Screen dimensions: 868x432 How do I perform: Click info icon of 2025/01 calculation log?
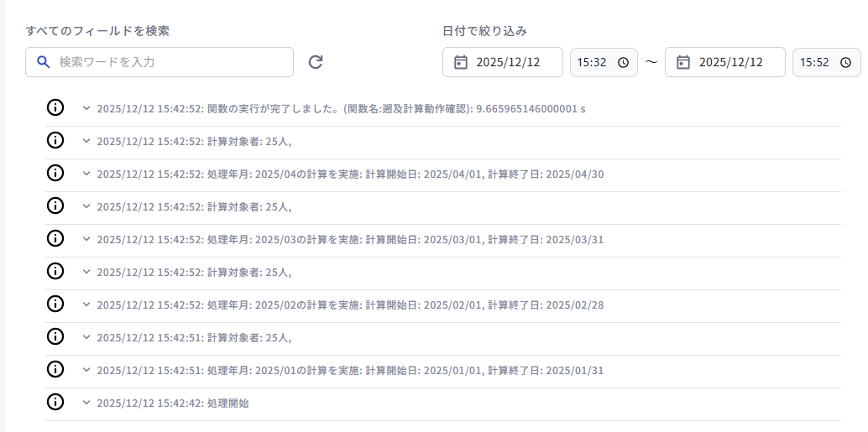click(x=55, y=369)
